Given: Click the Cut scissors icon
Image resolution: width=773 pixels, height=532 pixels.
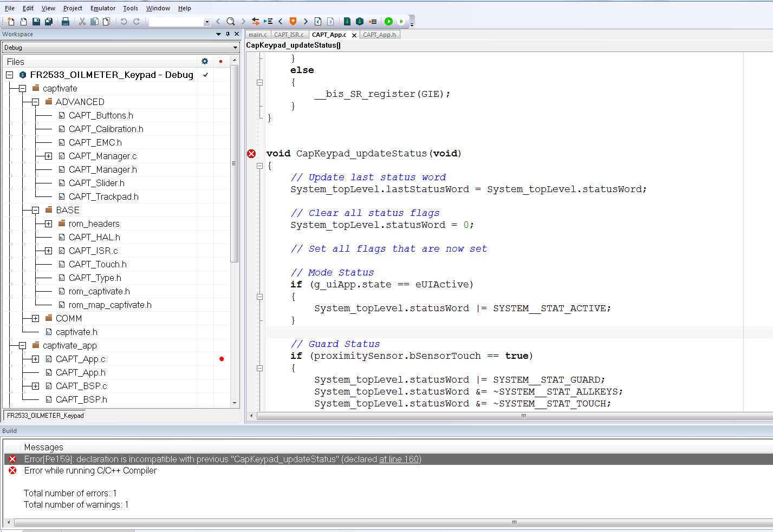Looking at the screenshot, I should [x=82, y=22].
